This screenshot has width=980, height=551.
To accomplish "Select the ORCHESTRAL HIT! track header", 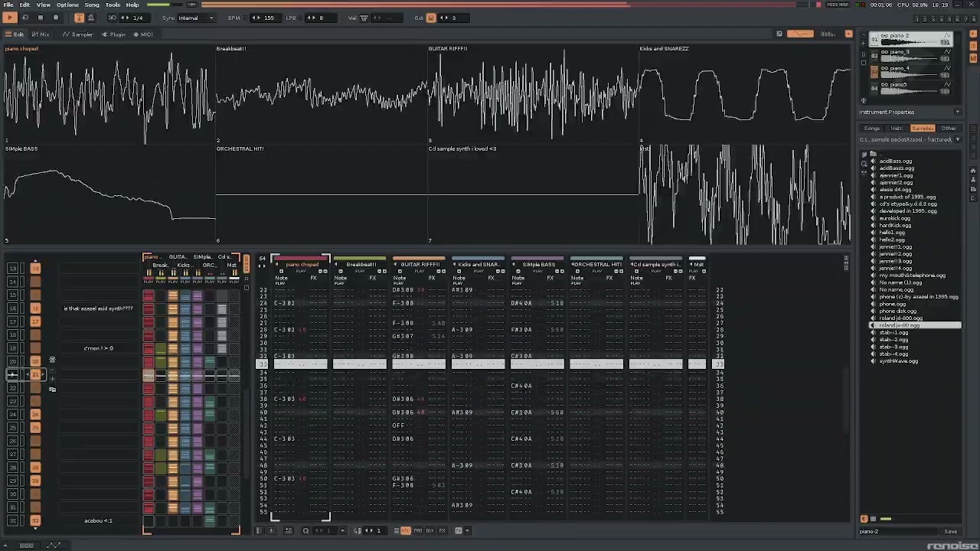I will pos(596,265).
